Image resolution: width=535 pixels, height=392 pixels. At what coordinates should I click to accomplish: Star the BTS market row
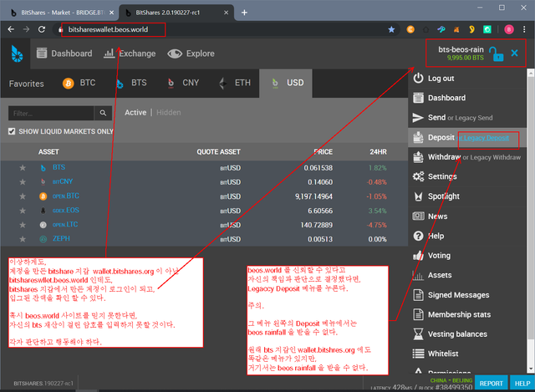[x=23, y=168]
